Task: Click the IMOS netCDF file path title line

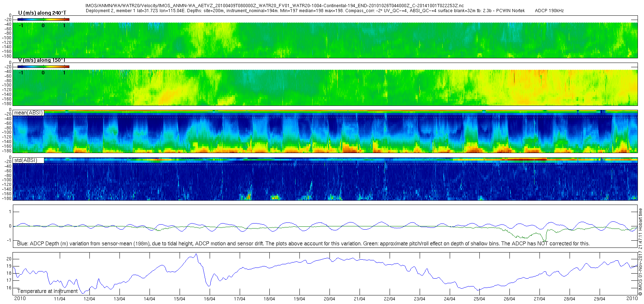Action: click(x=275, y=6)
